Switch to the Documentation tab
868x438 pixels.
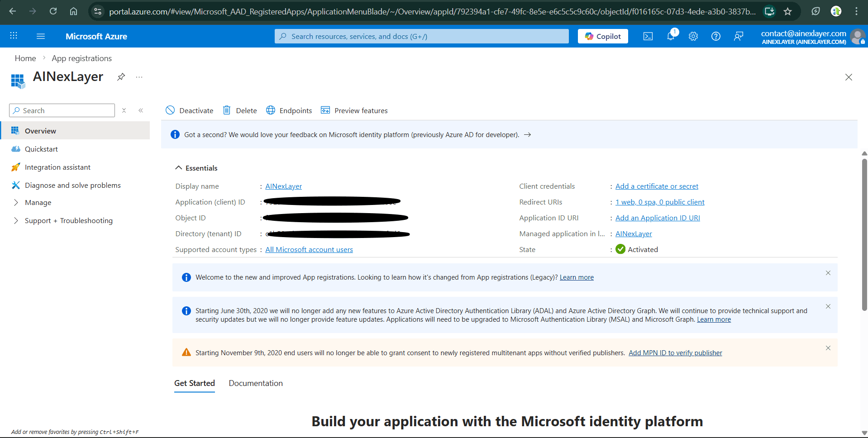(x=255, y=383)
